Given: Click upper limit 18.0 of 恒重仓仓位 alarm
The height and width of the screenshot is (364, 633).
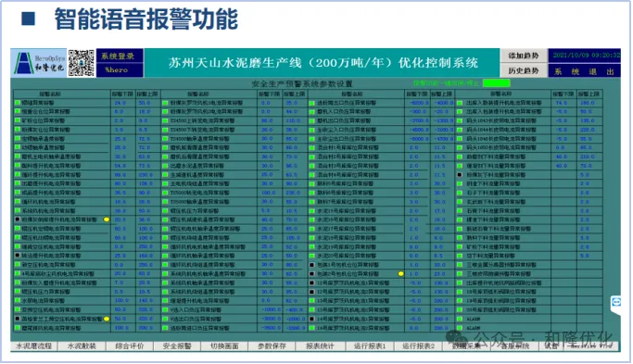Looking at the screenshot, I should [145, 111].
